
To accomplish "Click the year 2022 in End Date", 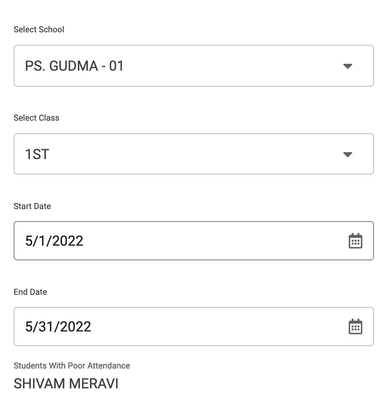I will (76, 327).
